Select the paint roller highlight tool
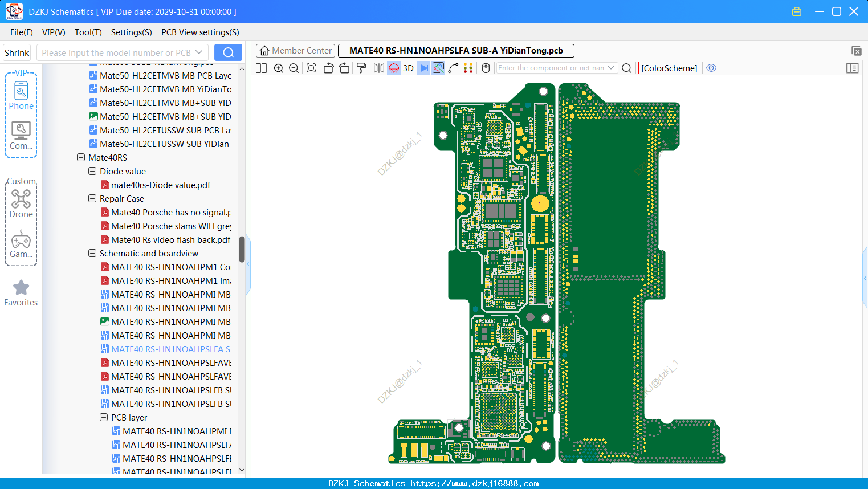The width and height of the screenshot is (868, 489). 361,68
